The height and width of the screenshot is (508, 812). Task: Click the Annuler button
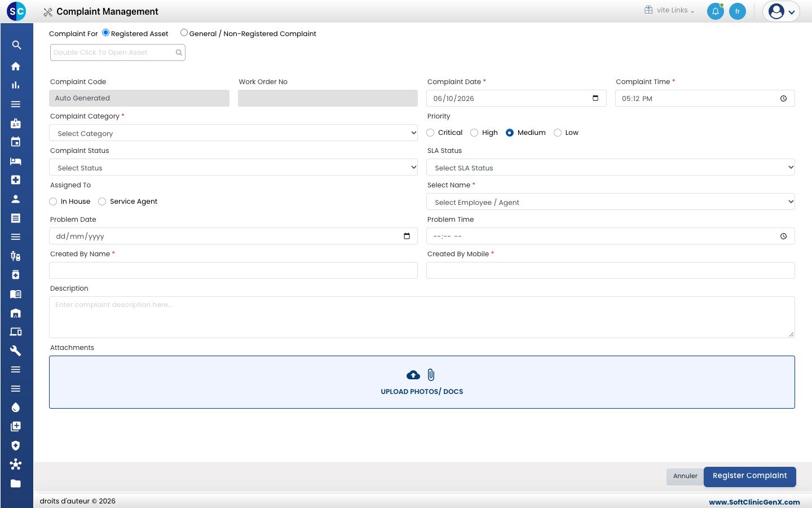coord(685,476)
